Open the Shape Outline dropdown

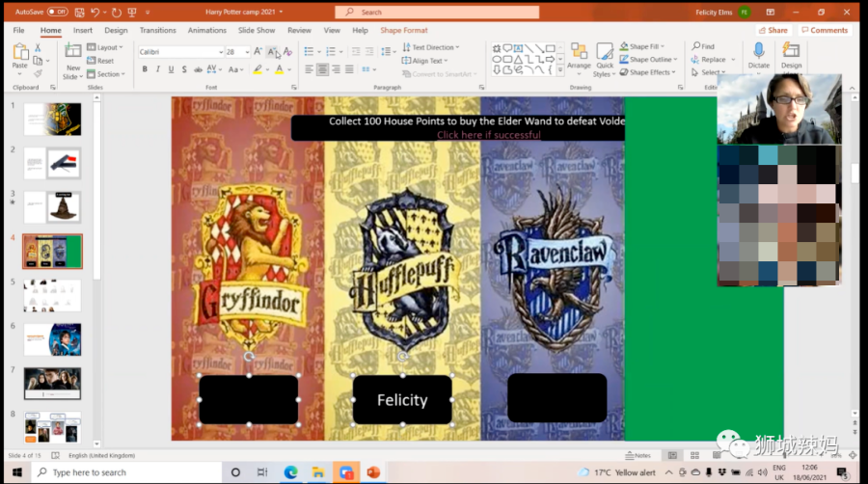click(648, 59)
